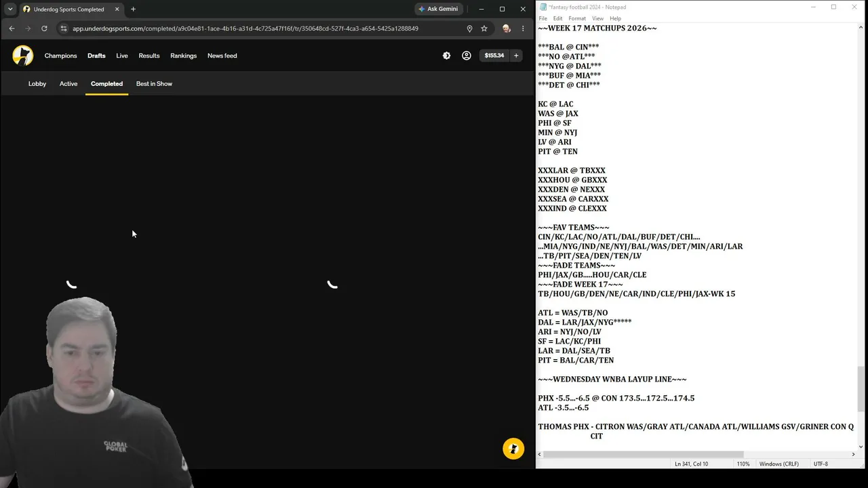This screenshot has width=868, height=488.
Task: Open Notepad Edit menu
Action: click(x=557, y=18)
